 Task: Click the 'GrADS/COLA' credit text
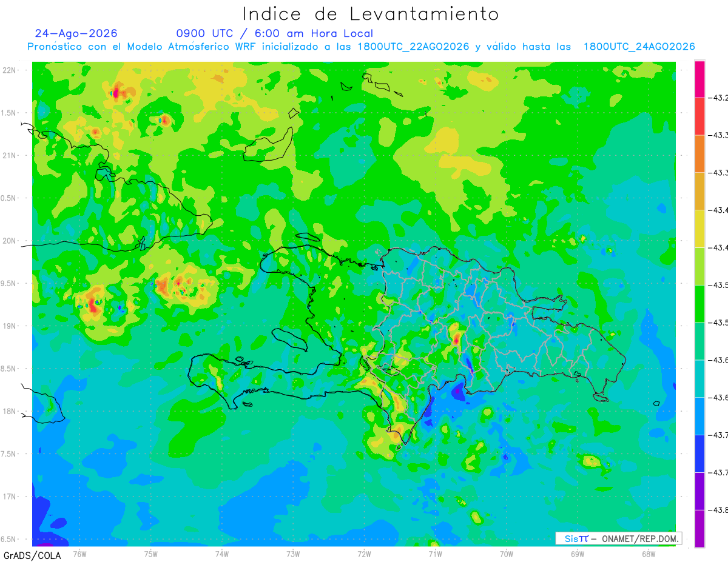(32, 555)
